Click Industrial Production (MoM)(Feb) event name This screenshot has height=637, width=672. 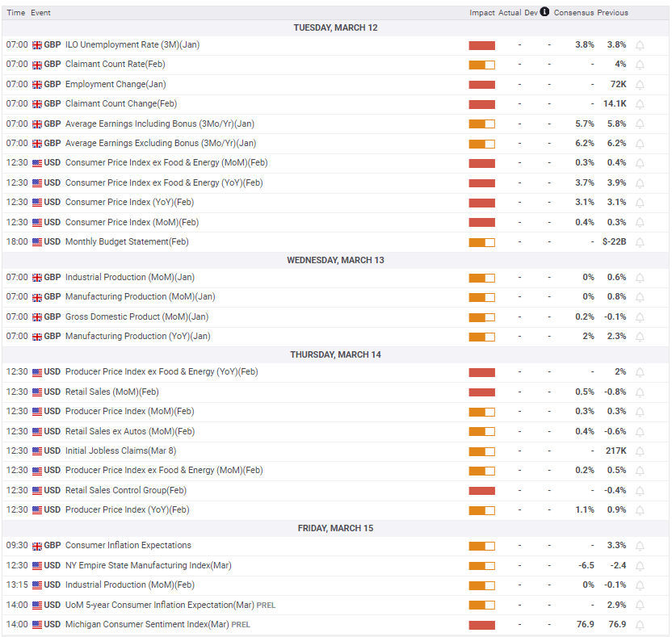pos(130,585)
